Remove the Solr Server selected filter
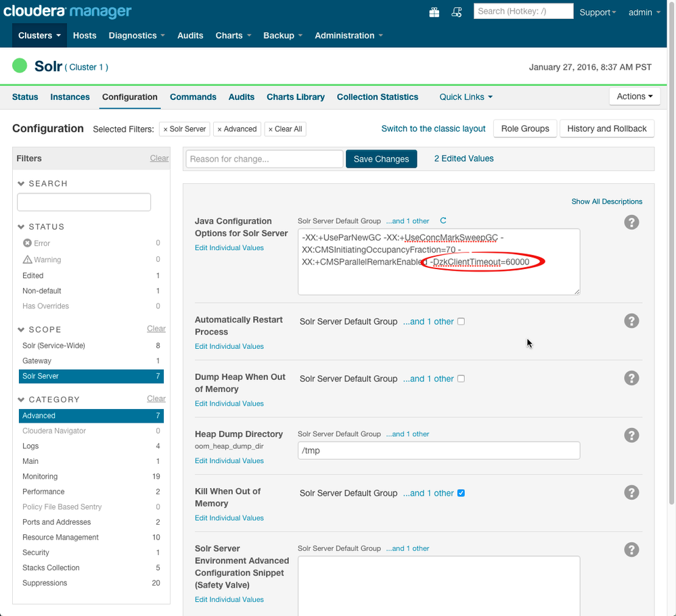 [185, 128]
